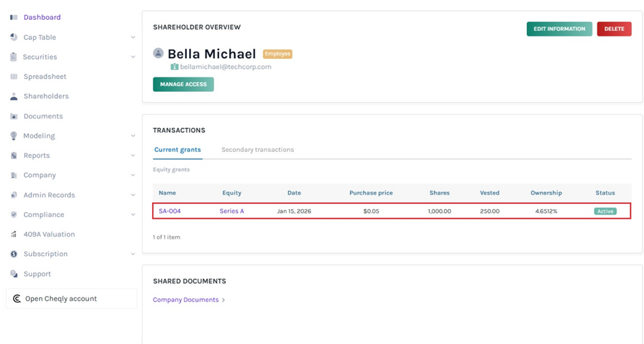Click the Support chat icon
Viewport: 644px width, 344px height.
14,273
